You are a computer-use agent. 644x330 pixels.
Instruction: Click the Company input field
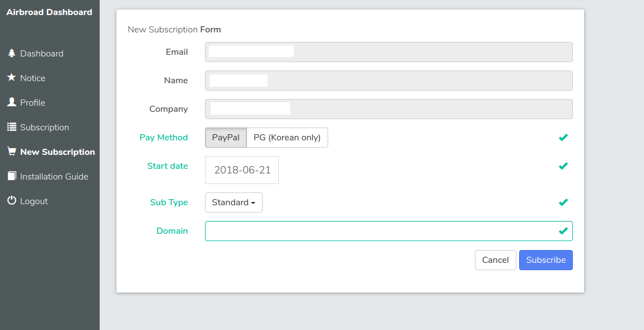pos(389,109)
